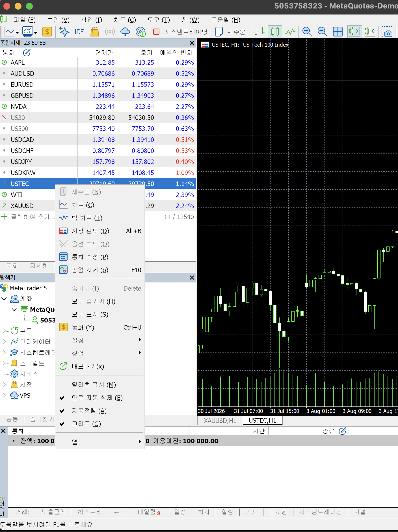
Task: Click the signals broadcast toolbar icon
Action: point(110,32)
